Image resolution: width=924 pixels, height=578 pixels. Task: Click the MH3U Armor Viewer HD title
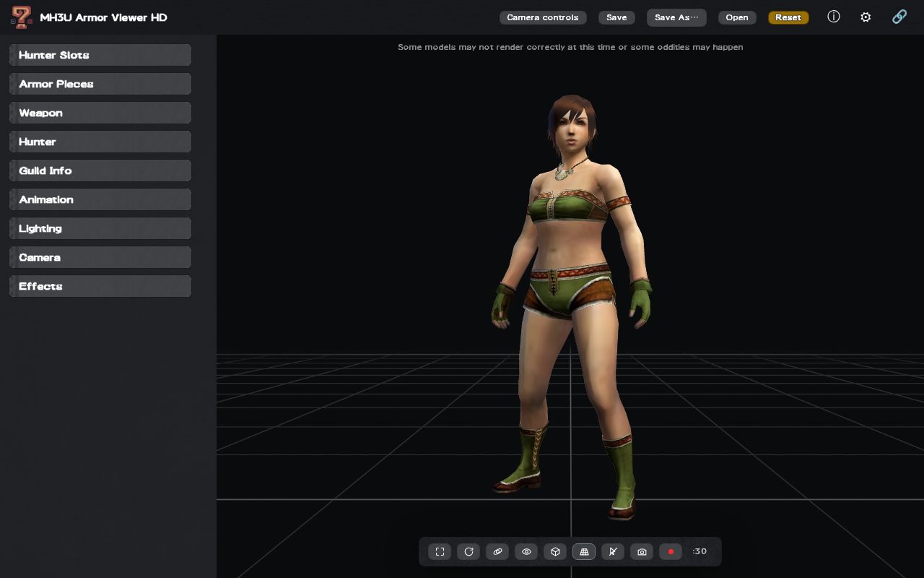tap(104, 17)
